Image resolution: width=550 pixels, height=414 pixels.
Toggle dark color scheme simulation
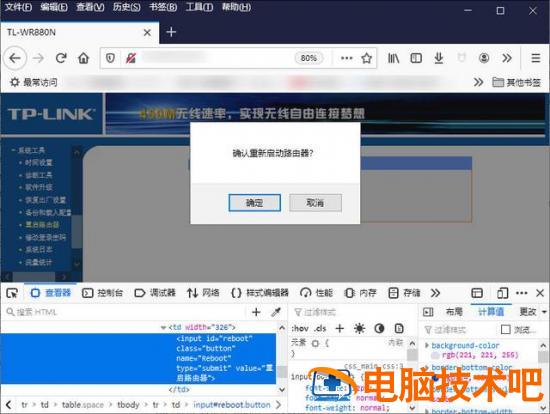point(379,329)
